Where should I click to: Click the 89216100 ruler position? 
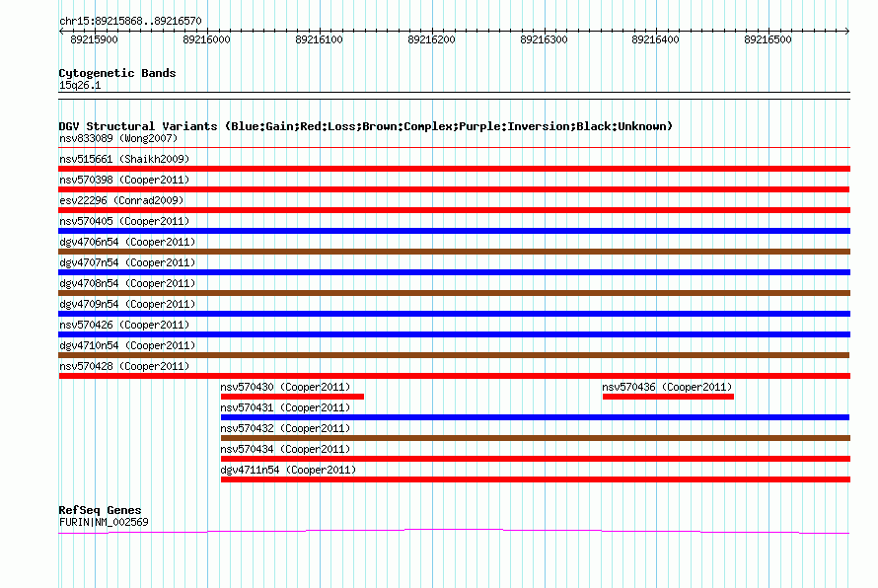pos(320,39)
